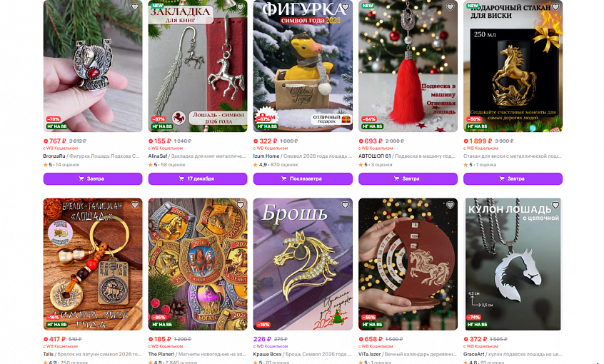Favorite the whiskey glass with heart icon
604x364 pixels.
[x=555, y=7]
